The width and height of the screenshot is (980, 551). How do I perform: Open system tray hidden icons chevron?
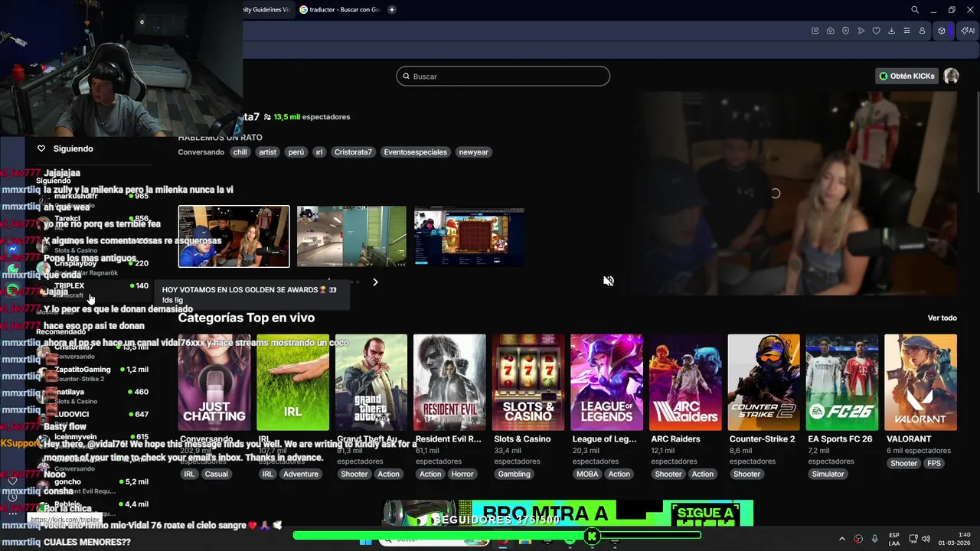[842, 540]
